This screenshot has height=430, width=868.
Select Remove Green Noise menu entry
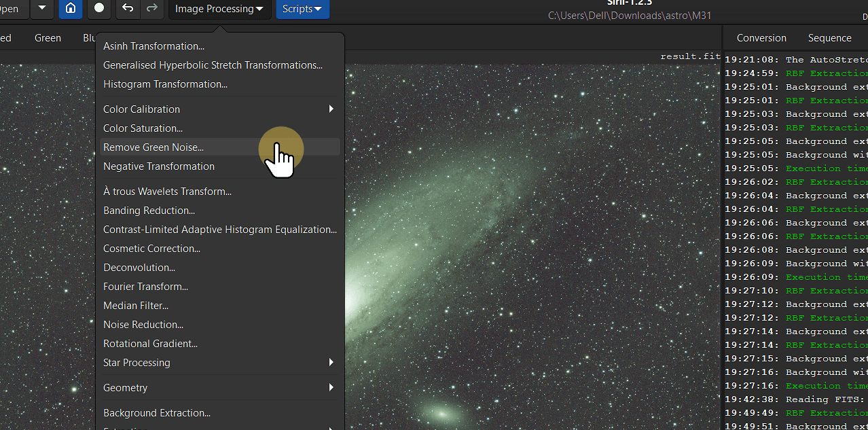[x=153, y=147]
